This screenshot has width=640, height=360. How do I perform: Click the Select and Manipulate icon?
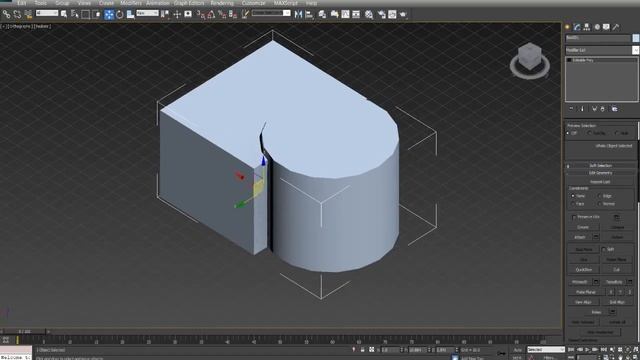(x=177, y=14)
